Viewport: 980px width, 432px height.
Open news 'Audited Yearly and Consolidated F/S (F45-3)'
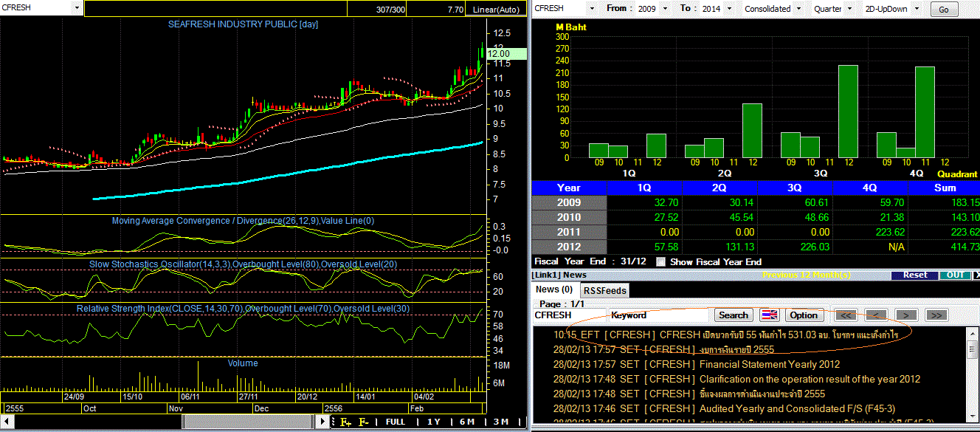[797, 408]
